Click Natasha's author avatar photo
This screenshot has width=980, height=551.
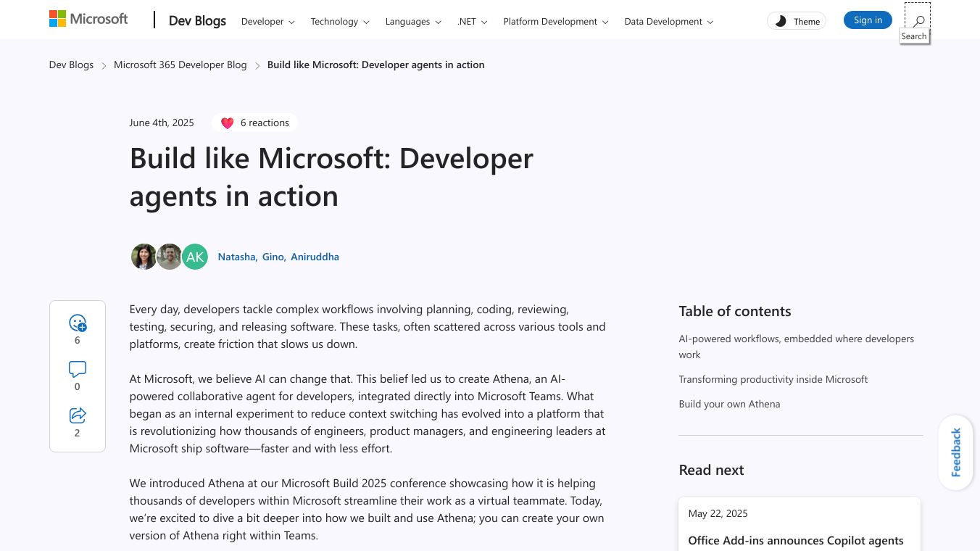coord(144,257)
